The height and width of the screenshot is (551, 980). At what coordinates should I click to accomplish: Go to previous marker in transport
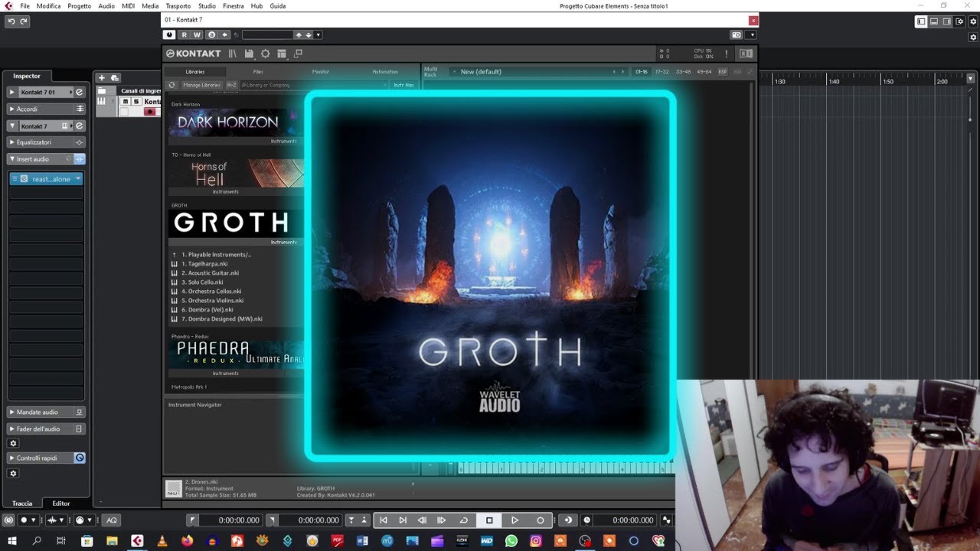coord(384,520)
